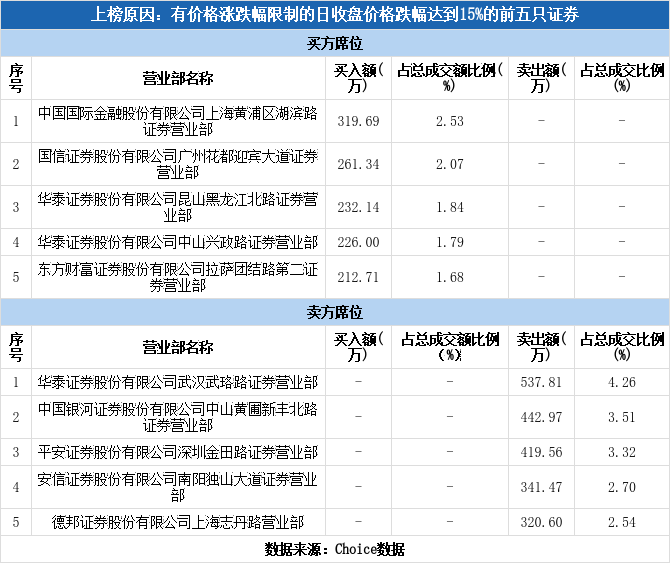Click the 买方席位 section header
This screenshot has height=563, width=670.
(x=335, y=43)
